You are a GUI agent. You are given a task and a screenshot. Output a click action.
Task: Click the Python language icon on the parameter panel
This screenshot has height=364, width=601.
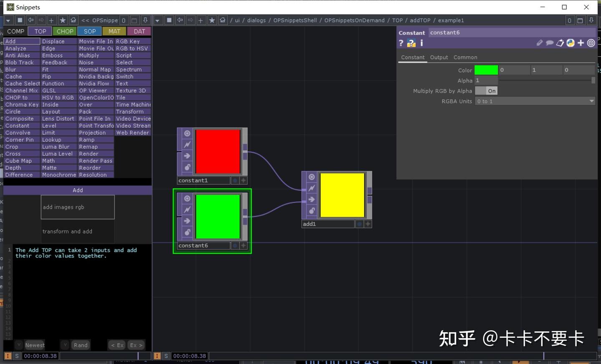click(x=570, y=43)
